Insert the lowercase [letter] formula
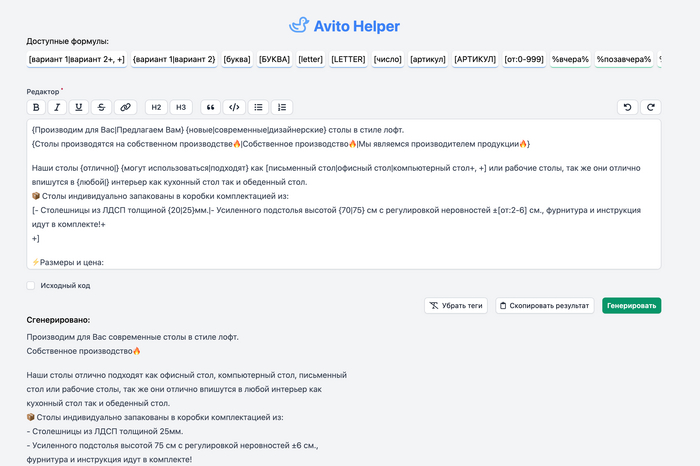700x466 pixels. coord(311,59)
